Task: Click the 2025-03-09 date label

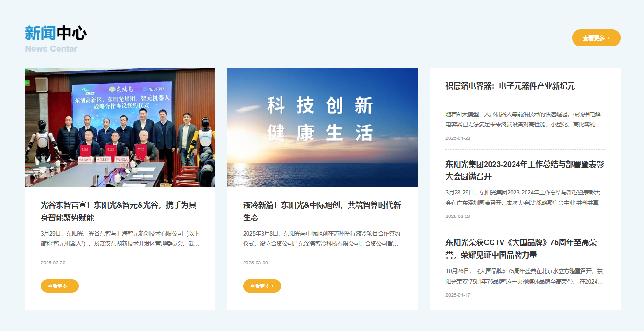Action: (255, 263)
